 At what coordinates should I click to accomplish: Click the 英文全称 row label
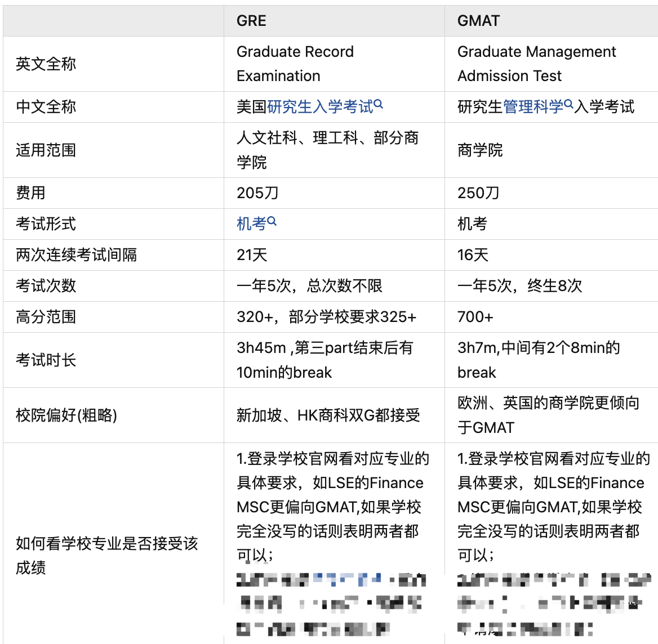46,64
